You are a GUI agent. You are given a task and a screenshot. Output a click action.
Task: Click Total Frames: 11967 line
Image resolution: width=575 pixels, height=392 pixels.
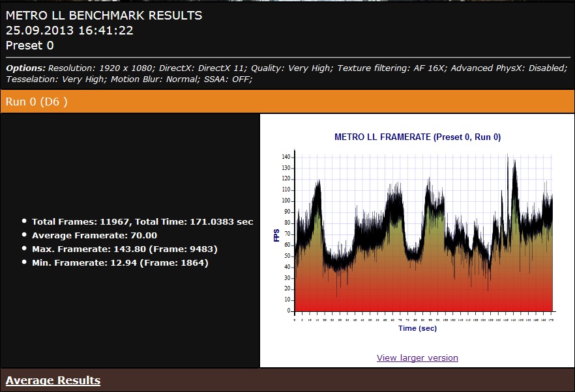[142, 221]
